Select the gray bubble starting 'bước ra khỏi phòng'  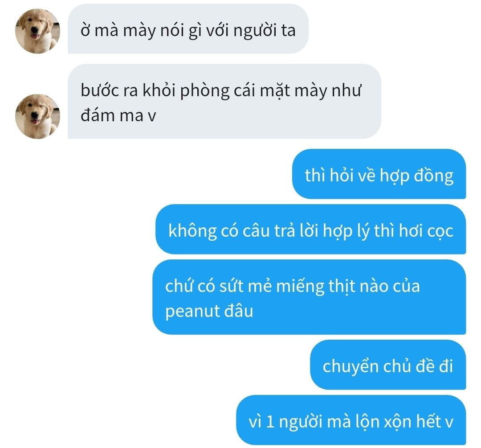(224, 102)
